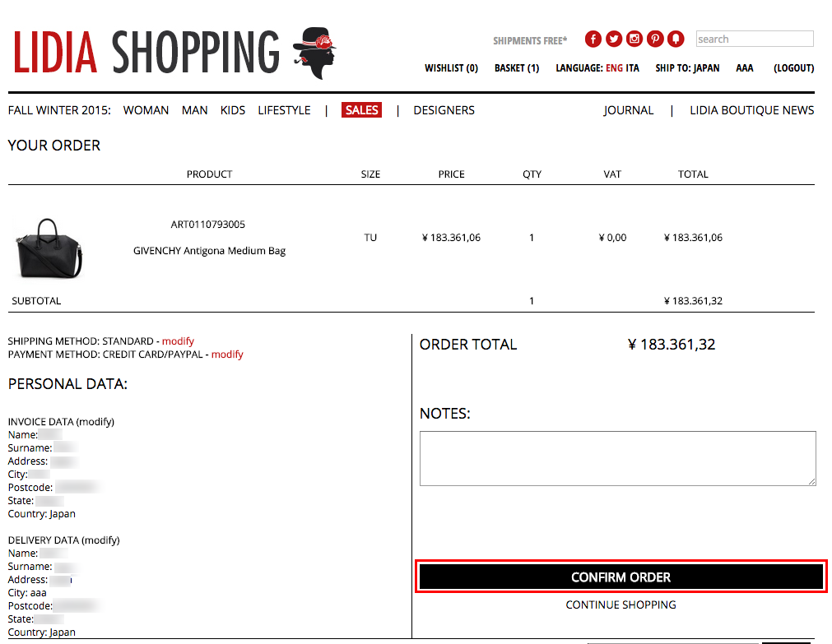Click the QTY column header
Screen dimensions: 832x644
pyautogui.click(x=532, y=174)
